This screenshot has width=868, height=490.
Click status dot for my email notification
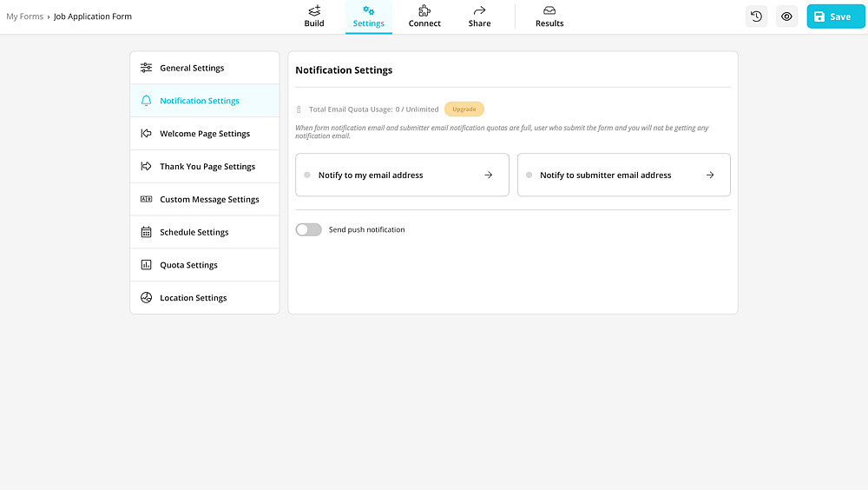pos(307,175)
